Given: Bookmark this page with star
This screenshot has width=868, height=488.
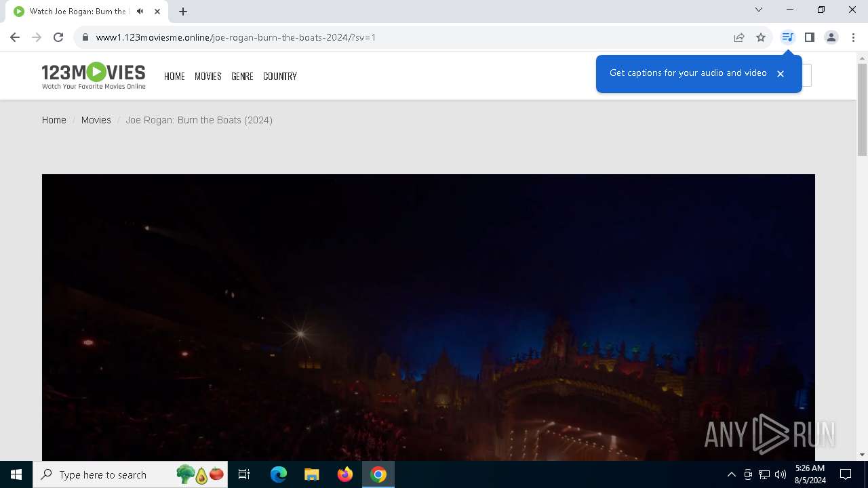Looking at the screenshot, I should [761, 37].
